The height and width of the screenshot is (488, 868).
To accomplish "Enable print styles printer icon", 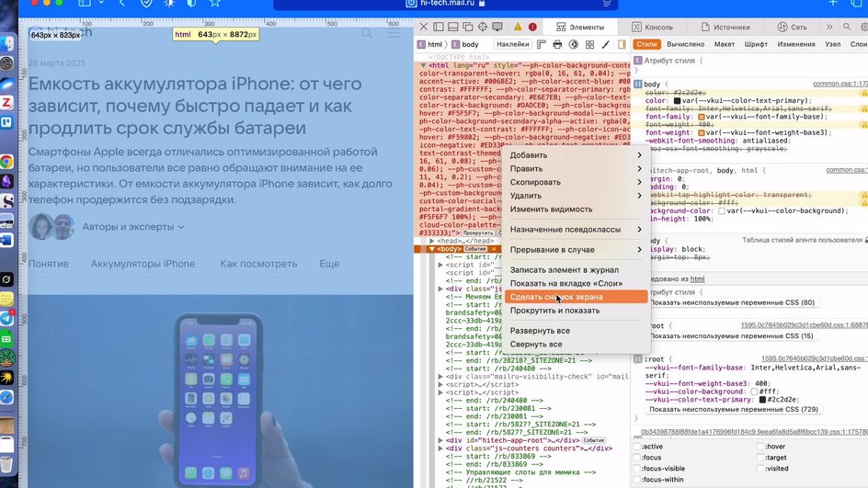I will 557,44.
